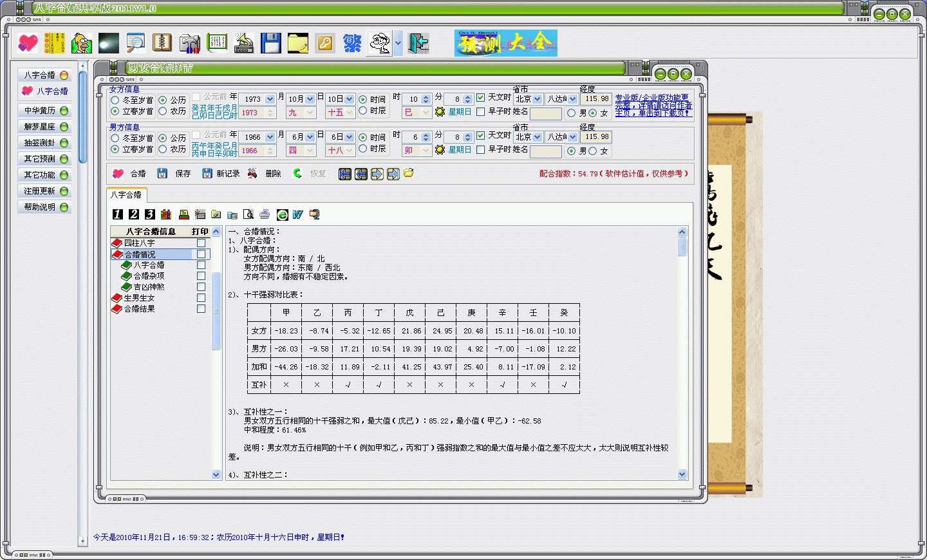927x560 pixels.
Task: Open male month 6月 dropdown
Action: [x=310, y=137]
